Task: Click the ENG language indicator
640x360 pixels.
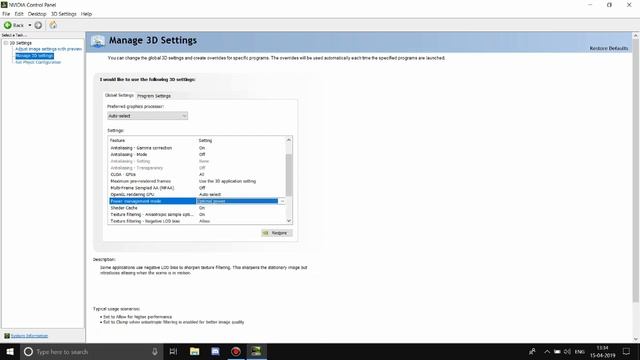Action: (580, 351)
